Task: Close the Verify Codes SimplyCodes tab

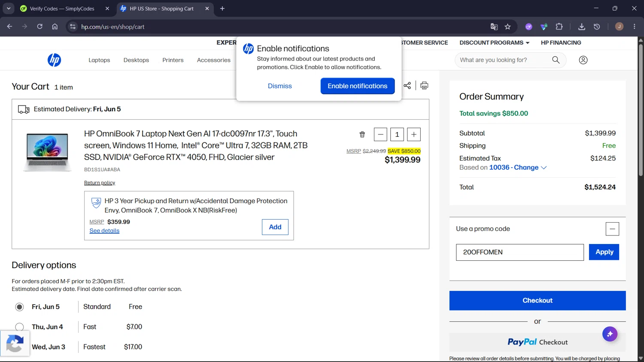Action: [x=107, y=9]
